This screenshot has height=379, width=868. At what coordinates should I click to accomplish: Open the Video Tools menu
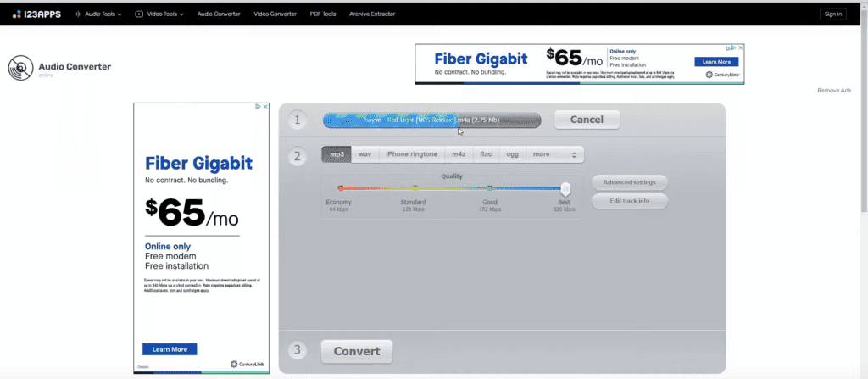159,14
